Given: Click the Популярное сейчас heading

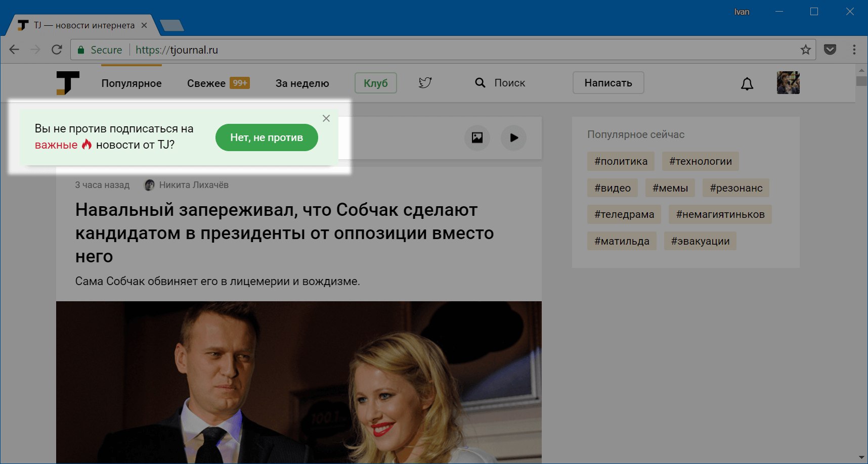Looking at the screenshot, I should [636, 134].
